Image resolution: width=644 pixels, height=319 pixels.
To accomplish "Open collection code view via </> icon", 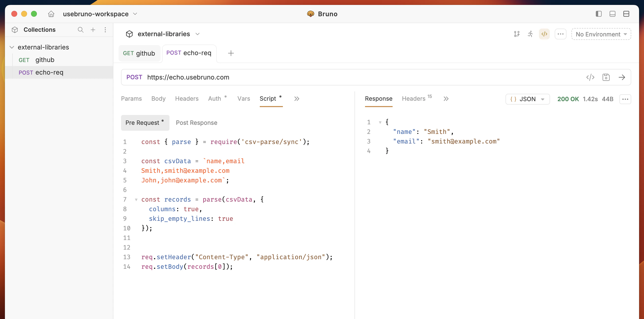I will click(x=544, y=34).
